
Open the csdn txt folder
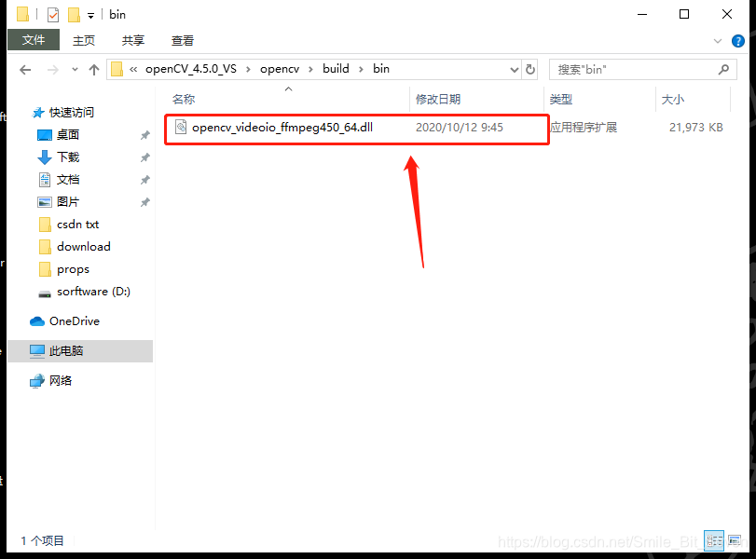(x=77, y=225)
